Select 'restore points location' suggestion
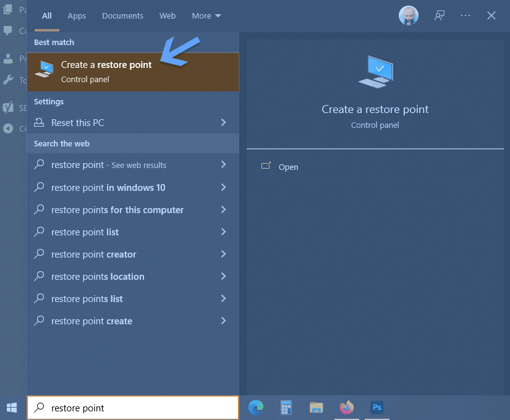Viewport: 510px width, 420px height. 133,276
